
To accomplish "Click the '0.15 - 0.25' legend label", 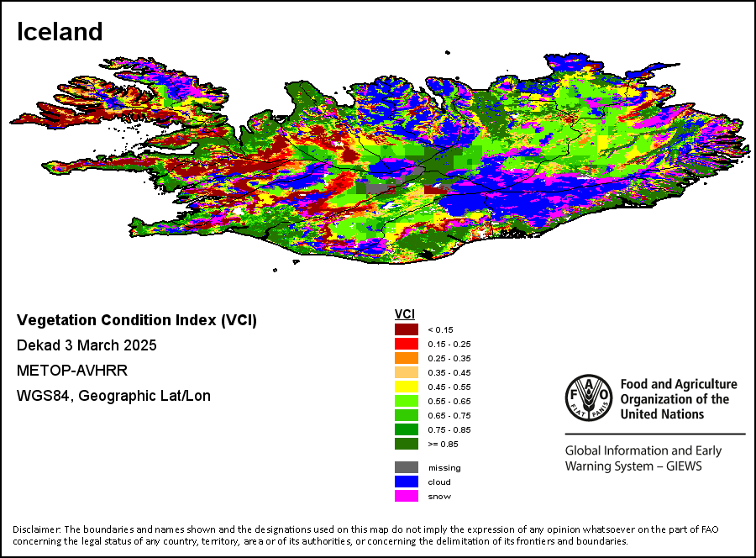I will tap(449, 345).
